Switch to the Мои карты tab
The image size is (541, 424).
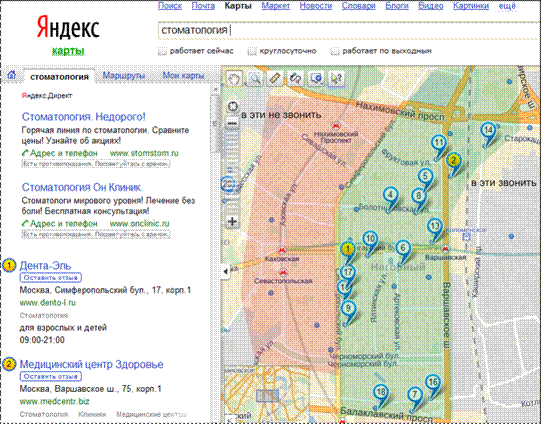click(183, 75)
